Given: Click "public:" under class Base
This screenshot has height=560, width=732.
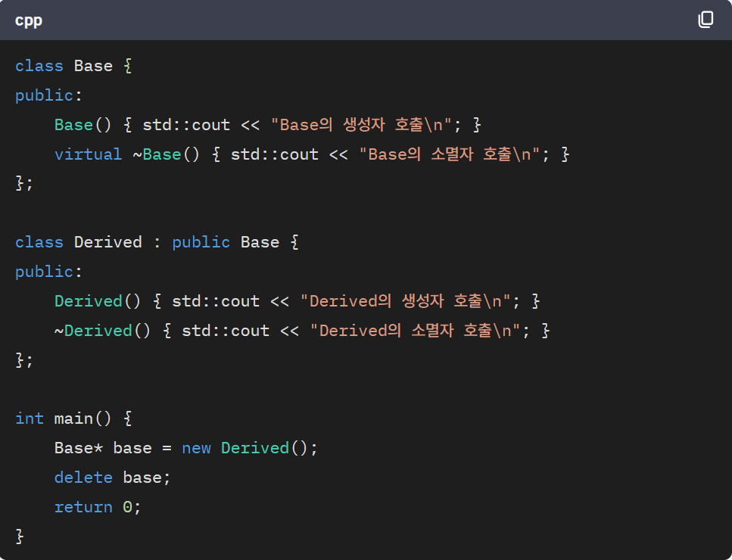Looking at the screenshot, I should click(48, 95).
